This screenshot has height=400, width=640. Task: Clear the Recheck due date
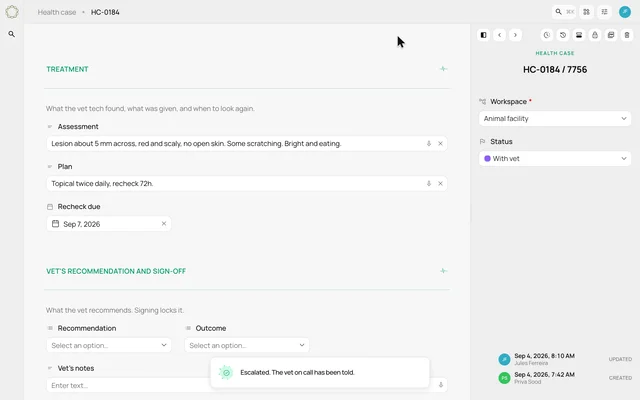(164, 224)
